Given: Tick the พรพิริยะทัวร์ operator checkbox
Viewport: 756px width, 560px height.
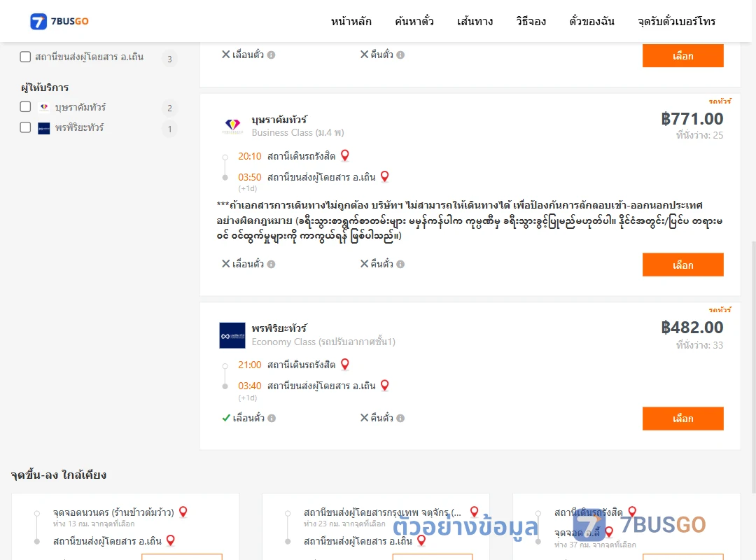Looking at the screenshot, I should tap(26, 127).
